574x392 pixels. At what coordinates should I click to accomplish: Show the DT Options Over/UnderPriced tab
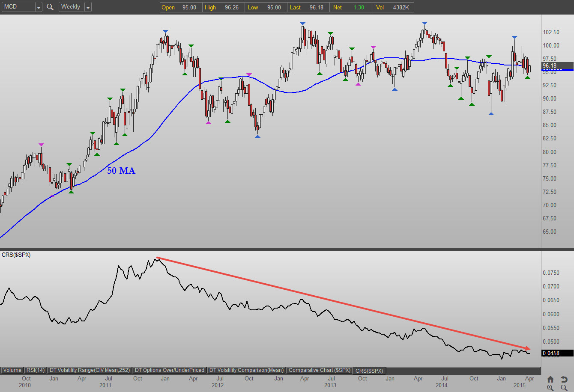(x=170, y=370)
